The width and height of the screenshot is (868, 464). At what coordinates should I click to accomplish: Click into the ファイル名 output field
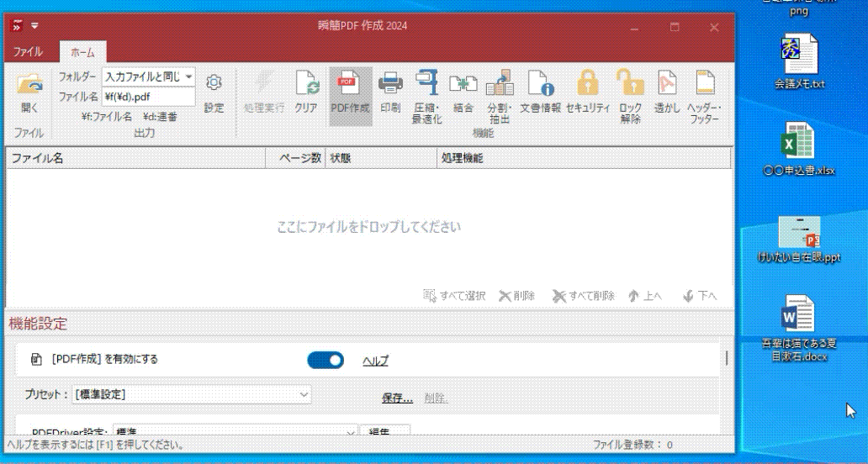(149, 97)
